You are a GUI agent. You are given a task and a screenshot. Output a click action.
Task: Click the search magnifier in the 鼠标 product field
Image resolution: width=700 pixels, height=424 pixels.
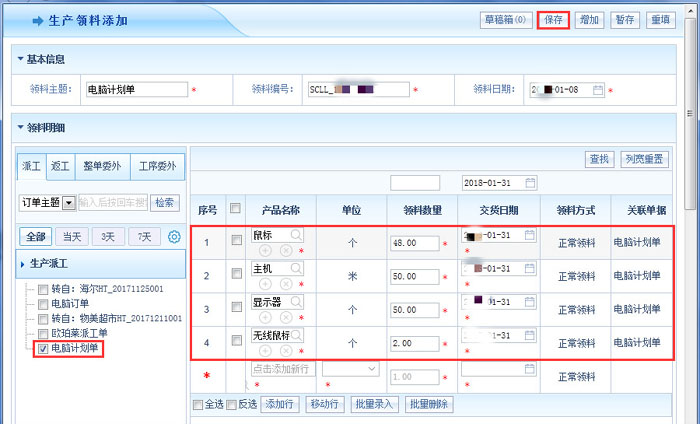(x=297, y=235)
